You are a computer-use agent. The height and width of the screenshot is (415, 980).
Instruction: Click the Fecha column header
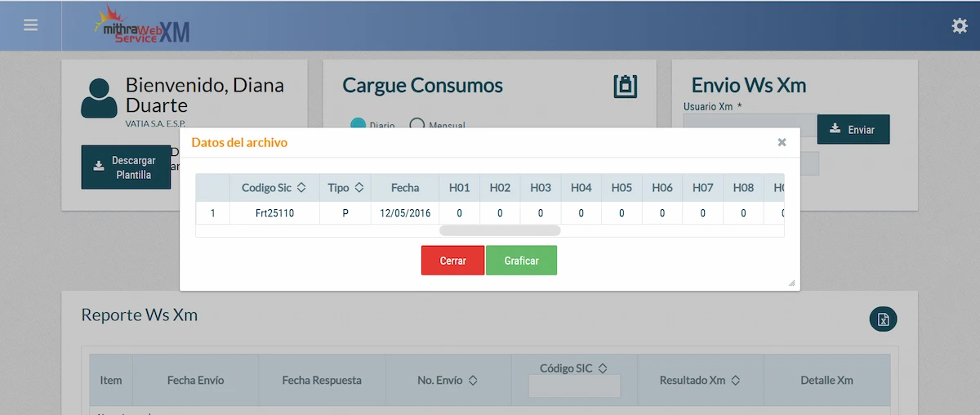405,188
